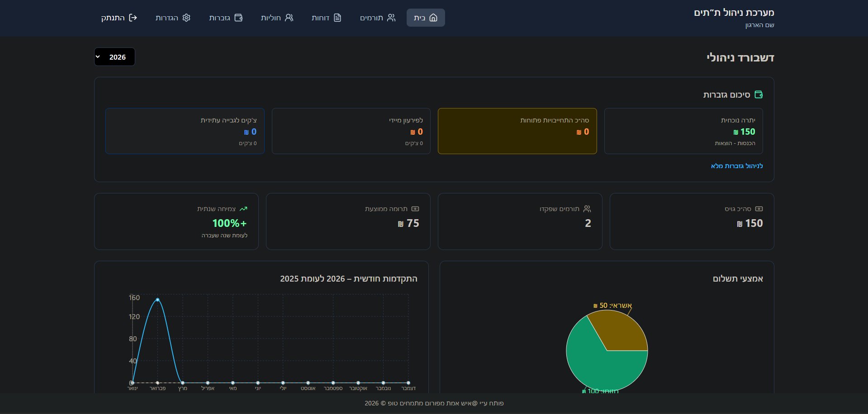Click the green wallet icon beside סיכום גזברות
This screenshot has width=868, height=414.
point(759,94)
